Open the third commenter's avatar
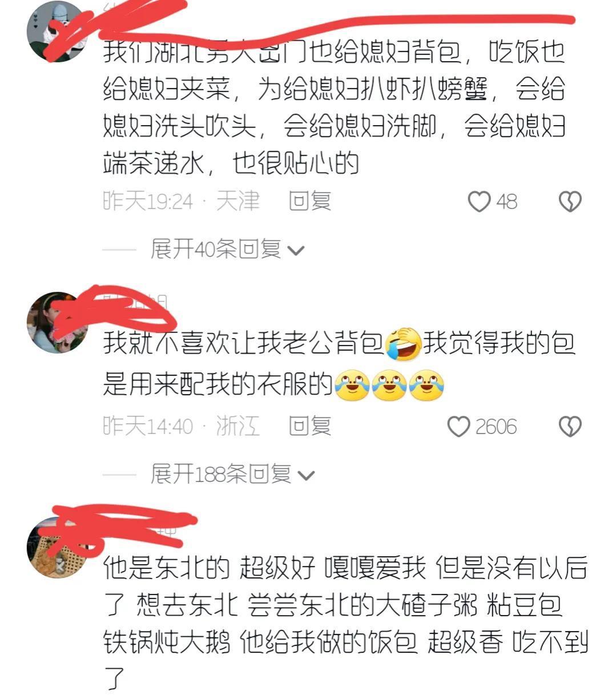This screenshot has width=616, height=699. coord(57,547)
